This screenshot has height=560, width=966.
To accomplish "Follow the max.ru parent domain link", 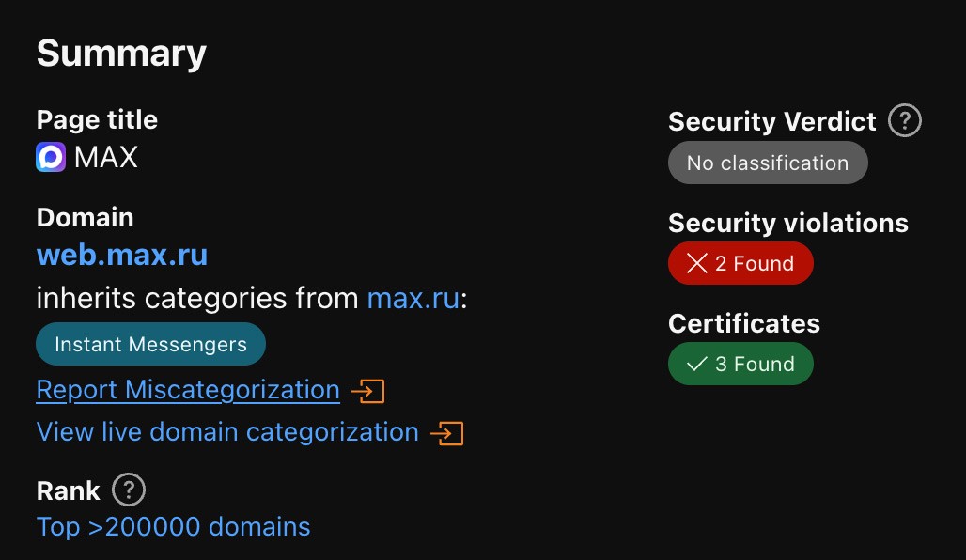I will 413,299.
